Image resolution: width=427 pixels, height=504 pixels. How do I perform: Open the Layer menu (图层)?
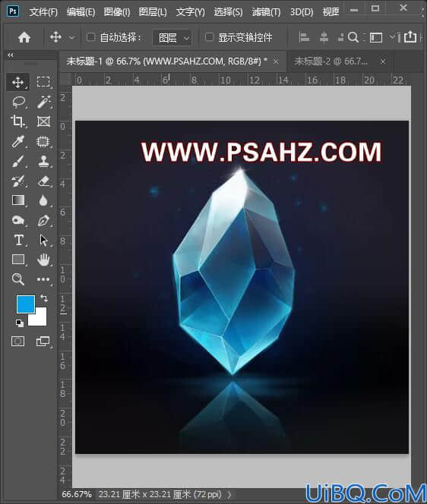click(x=153, y=12)
